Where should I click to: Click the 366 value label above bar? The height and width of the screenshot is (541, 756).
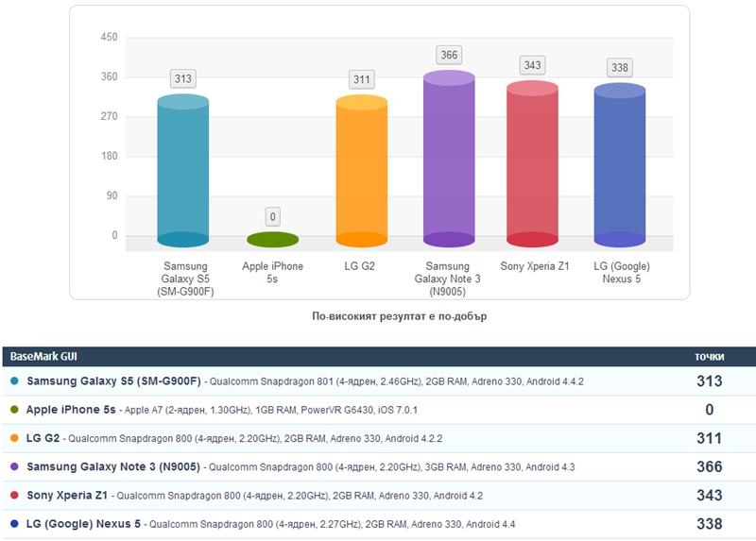click(449, 55)
